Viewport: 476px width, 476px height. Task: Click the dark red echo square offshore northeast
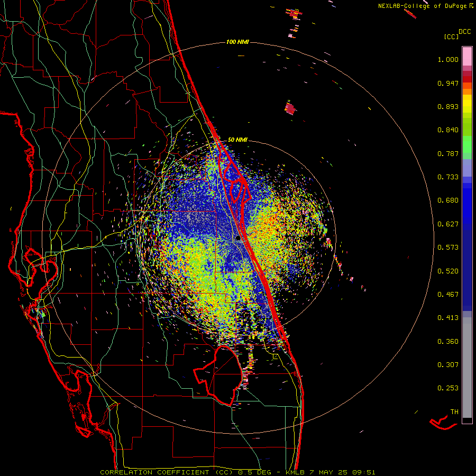(x=290, y=108)
